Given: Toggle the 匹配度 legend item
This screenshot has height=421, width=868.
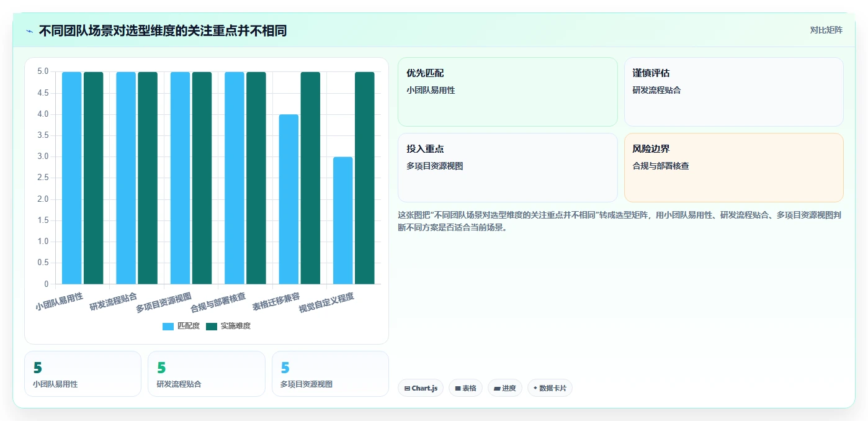Looking at the screenshot, I should (x=181, y=326).
